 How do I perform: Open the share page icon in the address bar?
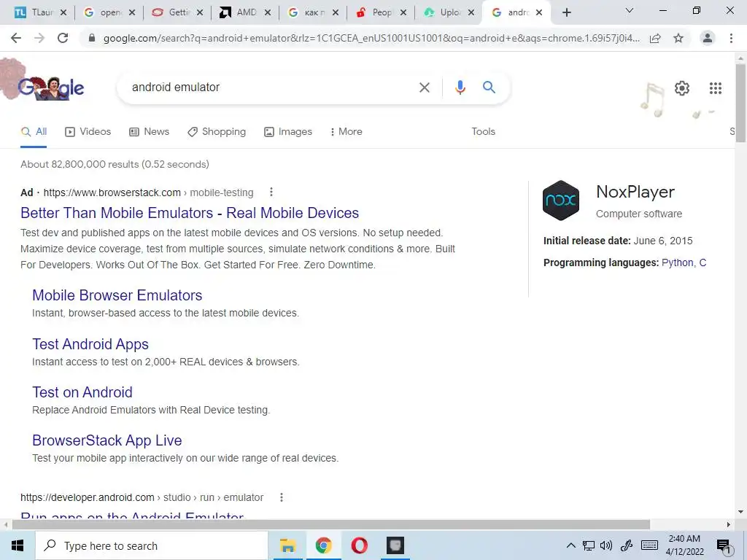click(x=655, y=39)
